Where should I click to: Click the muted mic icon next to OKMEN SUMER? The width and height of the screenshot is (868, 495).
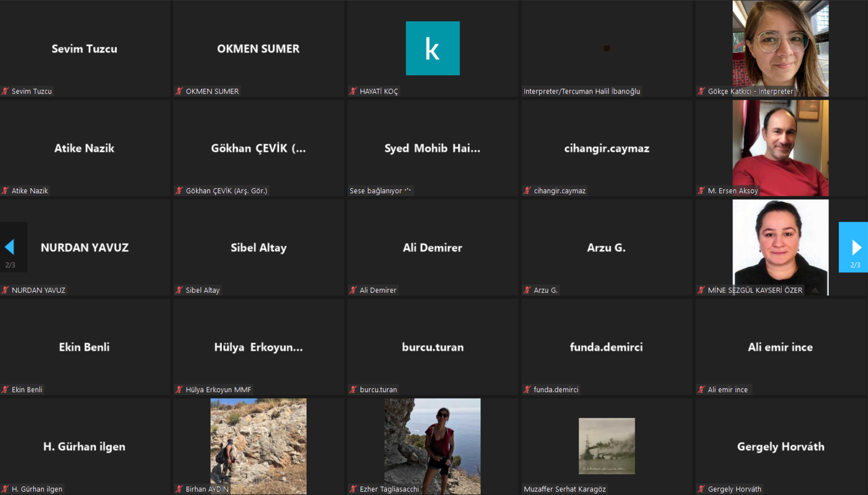(179, 91)
